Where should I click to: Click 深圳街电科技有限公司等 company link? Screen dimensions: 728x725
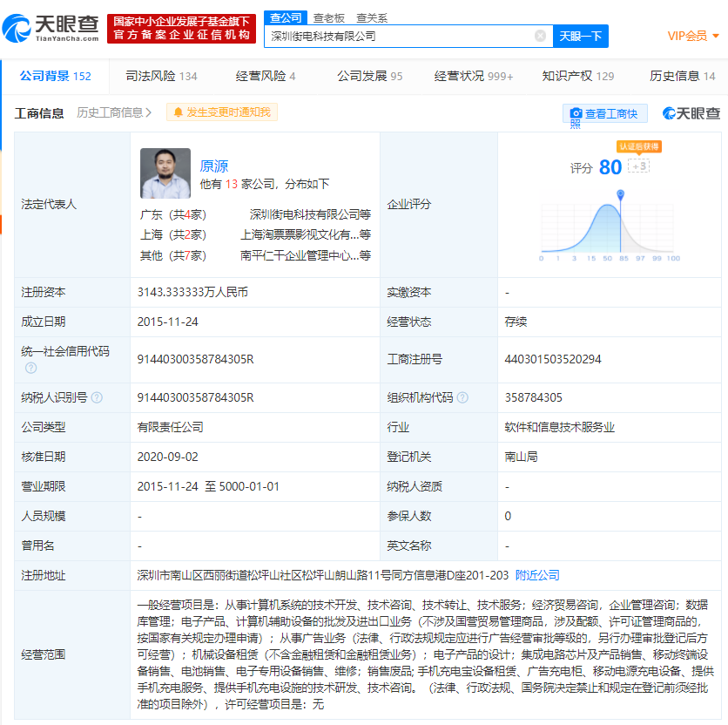click(x=310, y=214)
